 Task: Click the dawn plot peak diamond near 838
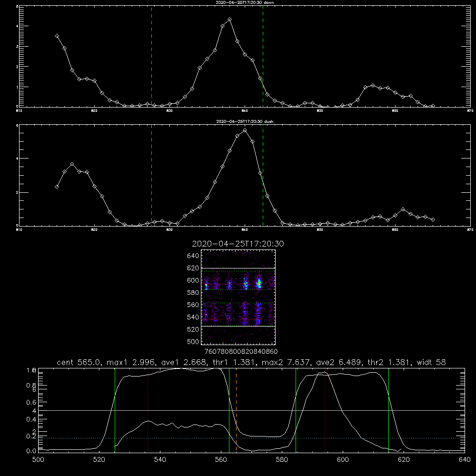point(230,20)
